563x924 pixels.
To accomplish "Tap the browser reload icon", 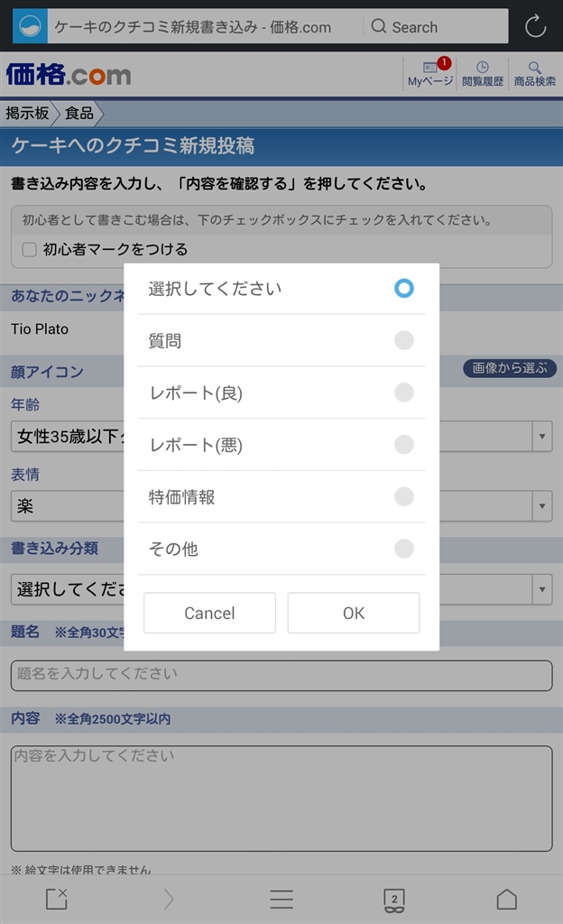I will pos(535,26).
